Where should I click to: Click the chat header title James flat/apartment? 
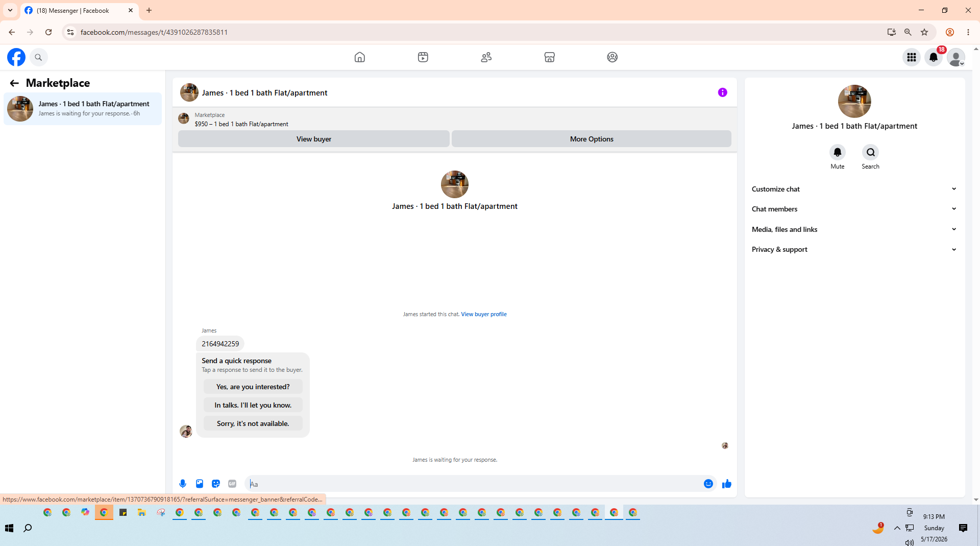coord(264,93)
